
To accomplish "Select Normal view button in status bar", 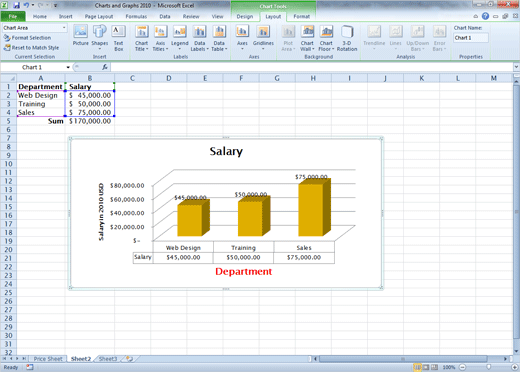I will point(417,367).
